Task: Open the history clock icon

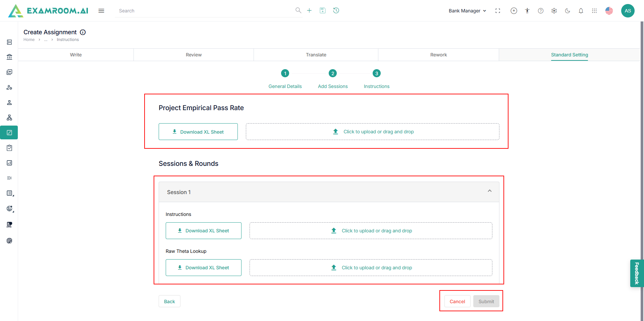Action: 336,11
